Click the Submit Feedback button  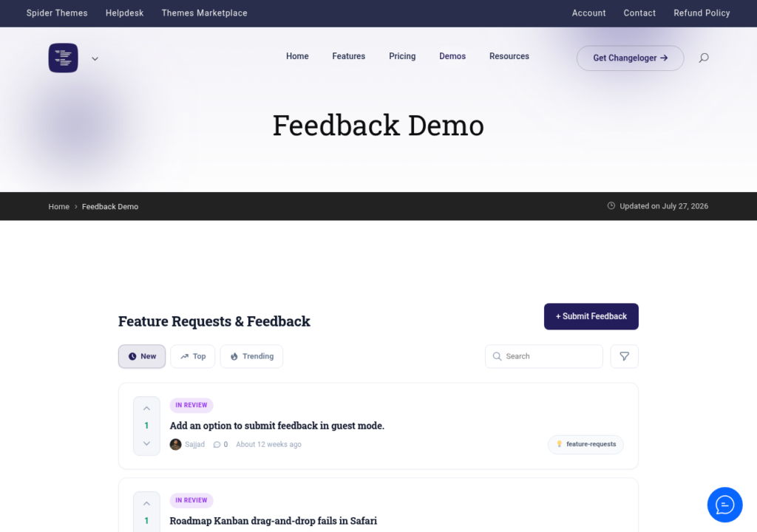click(x=591, y=317)
